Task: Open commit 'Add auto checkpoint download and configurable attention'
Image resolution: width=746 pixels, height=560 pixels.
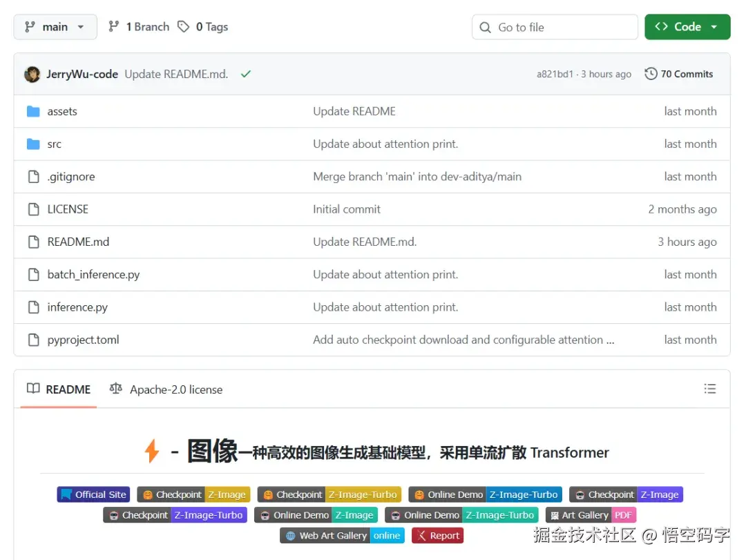Action: coord(463,340)
